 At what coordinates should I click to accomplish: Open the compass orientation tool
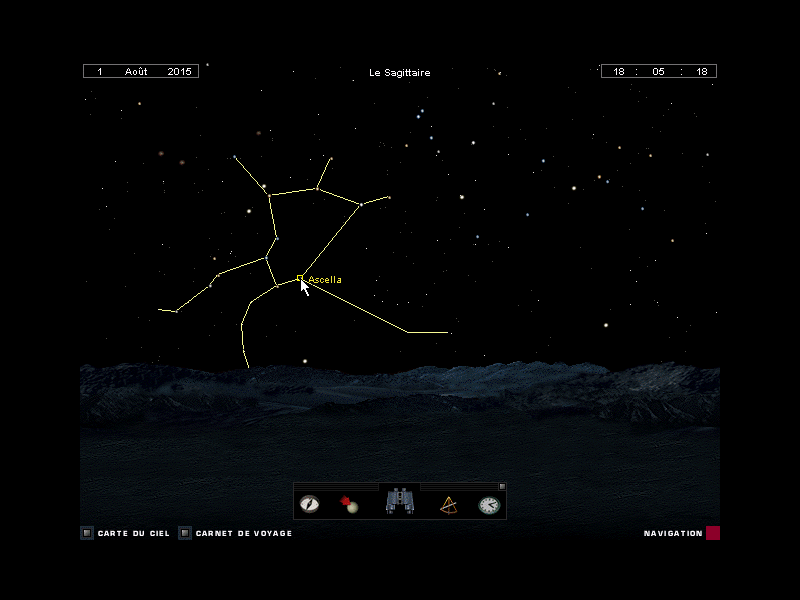(x=309, y=504)
